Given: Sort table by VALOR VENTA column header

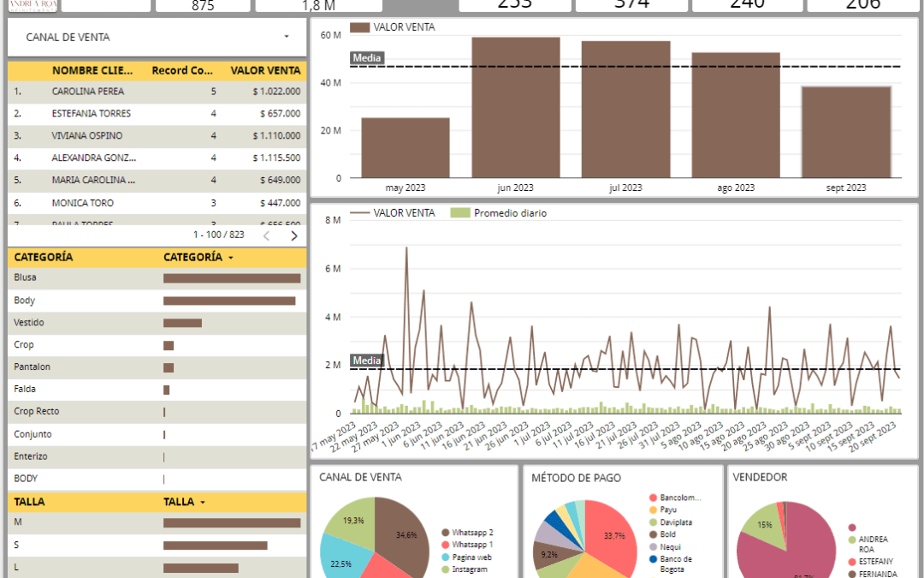Looking at the screenshot, I should [265, 70].
